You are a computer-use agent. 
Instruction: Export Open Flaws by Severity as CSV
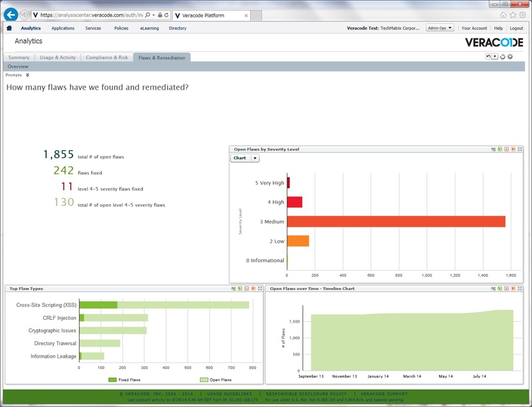click(x=493, y=149)
